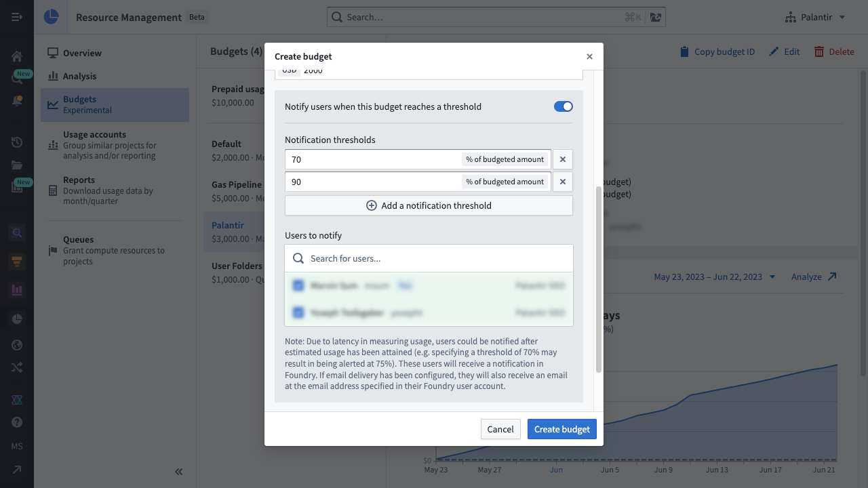Uncheck the second user checkbox
This screenshot has width=868, height=488.
pos(298,312)
